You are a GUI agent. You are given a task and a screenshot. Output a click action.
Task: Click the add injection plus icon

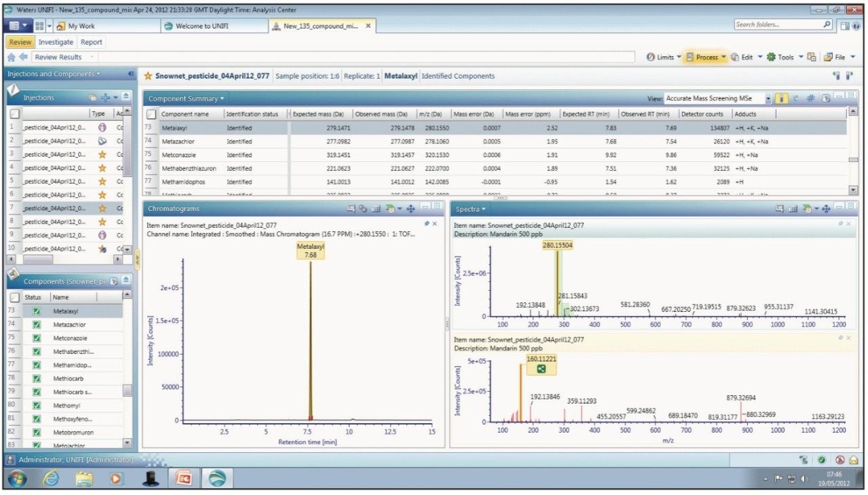104,98
